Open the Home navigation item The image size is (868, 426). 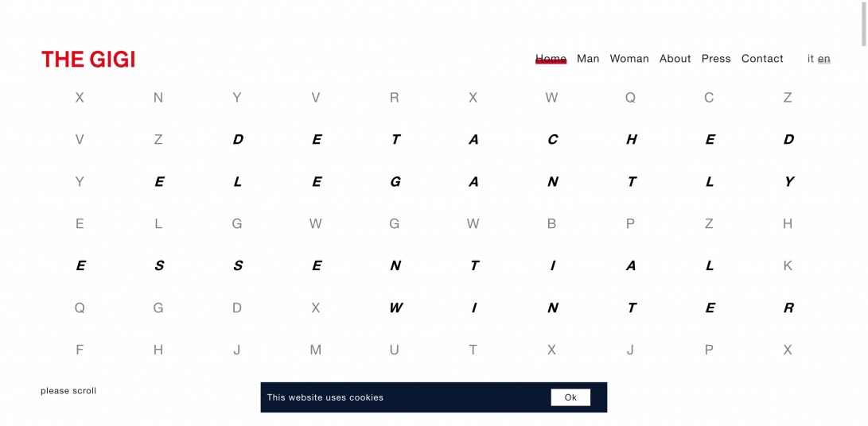[551, 59]
